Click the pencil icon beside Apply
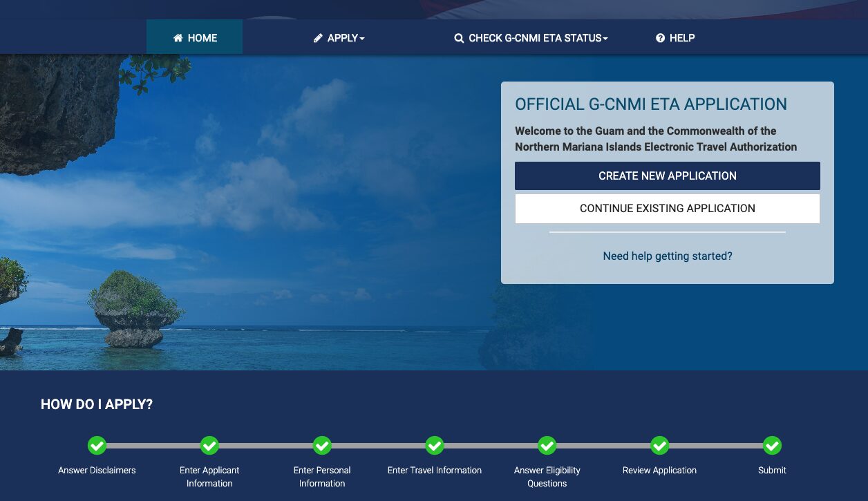The image size is (868, 501). click(318, 38)
